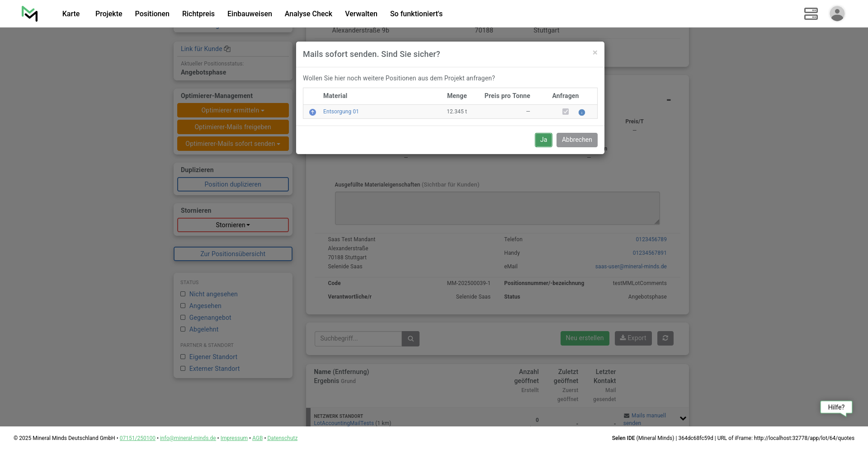Expand the LotAccountingMailTests row chevron
868x449 pixels.
[683, 418]
